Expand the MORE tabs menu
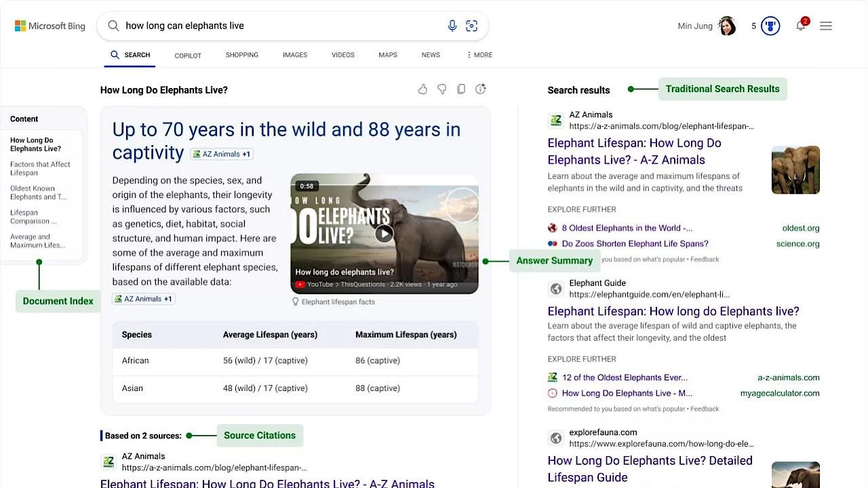 click(480, 55)
